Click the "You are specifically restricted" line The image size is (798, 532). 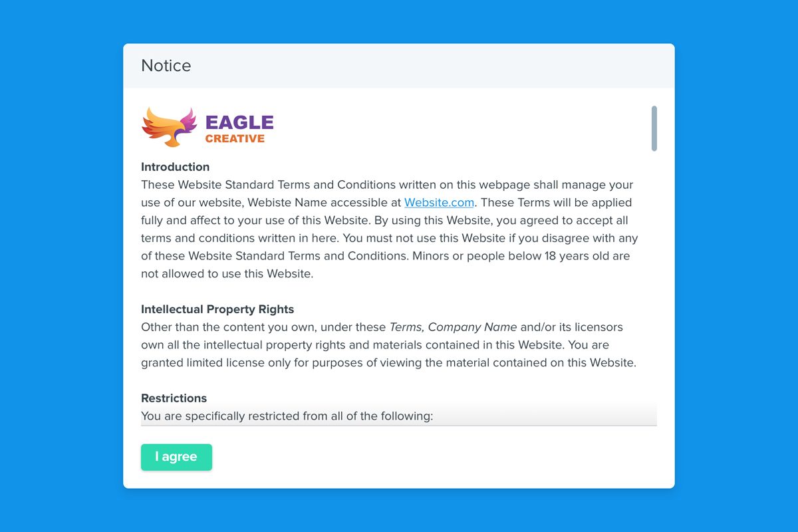pos(287,416)
